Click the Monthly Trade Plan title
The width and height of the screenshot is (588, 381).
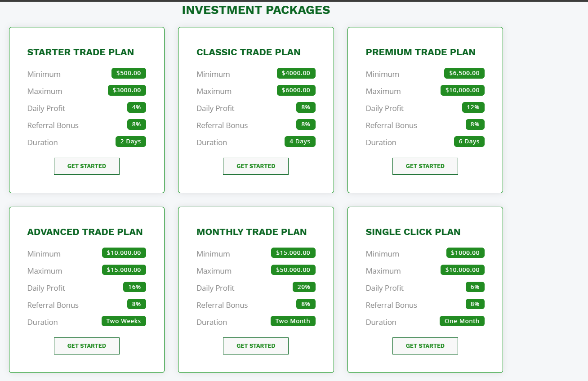pos(251,232)
